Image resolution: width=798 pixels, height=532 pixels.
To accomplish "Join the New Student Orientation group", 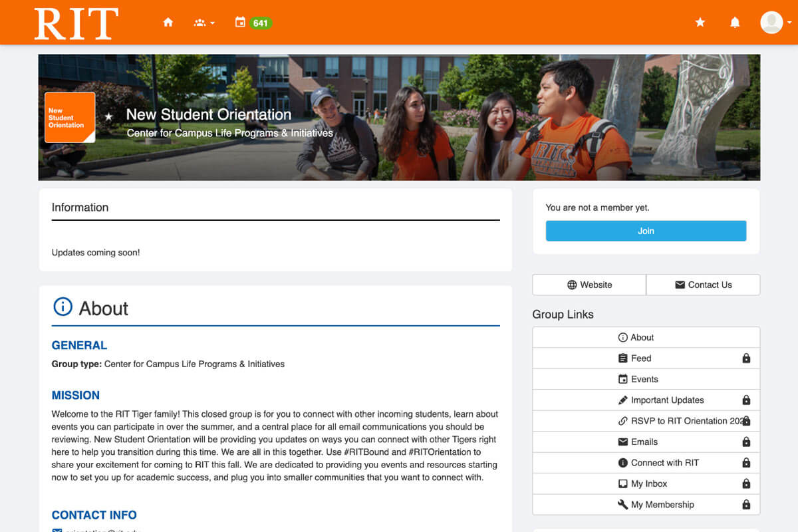I will pos(646,231).
